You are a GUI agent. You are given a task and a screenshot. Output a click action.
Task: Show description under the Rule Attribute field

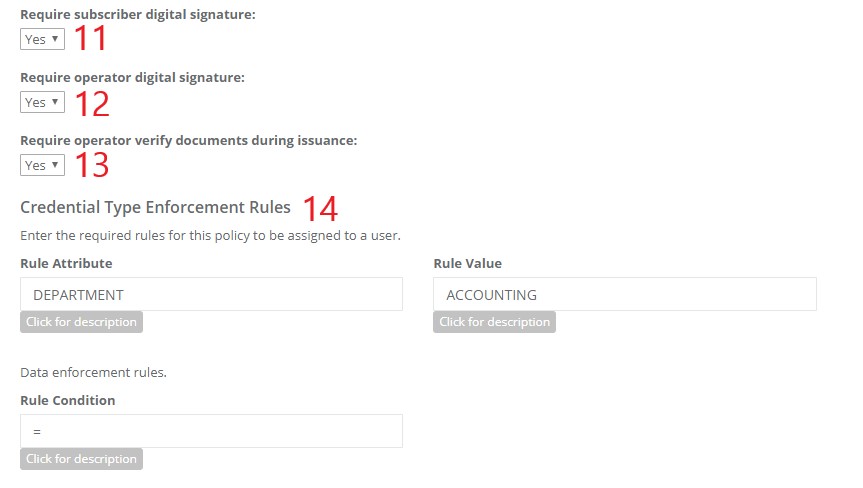(81, 322)
